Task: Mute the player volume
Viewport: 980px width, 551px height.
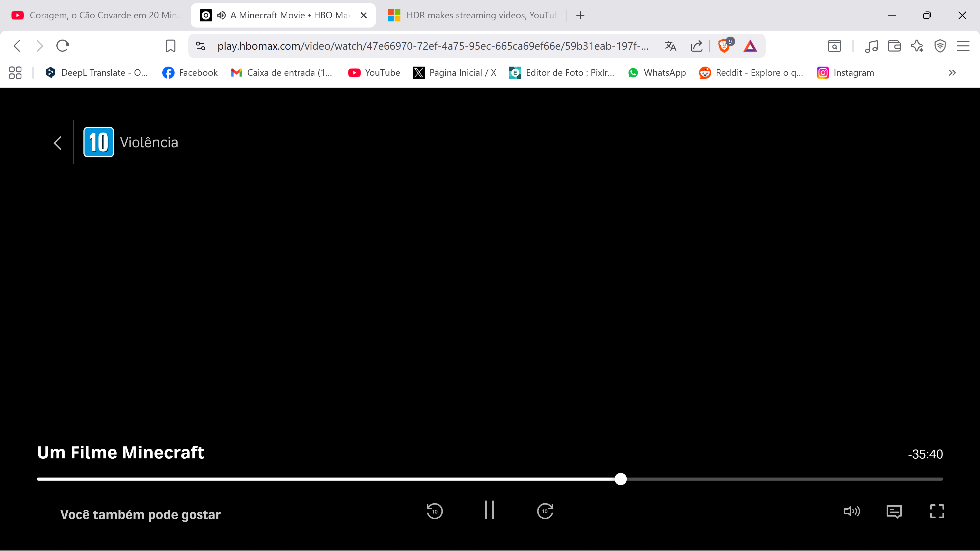Action: (x=851, y=511)
